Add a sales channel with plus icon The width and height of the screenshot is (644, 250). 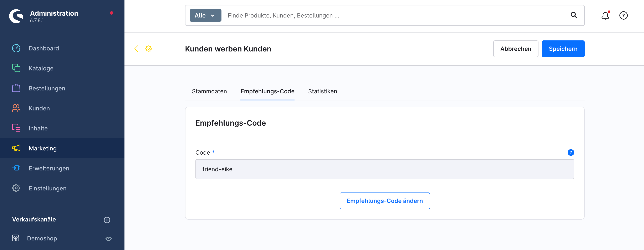pos(107,220)
